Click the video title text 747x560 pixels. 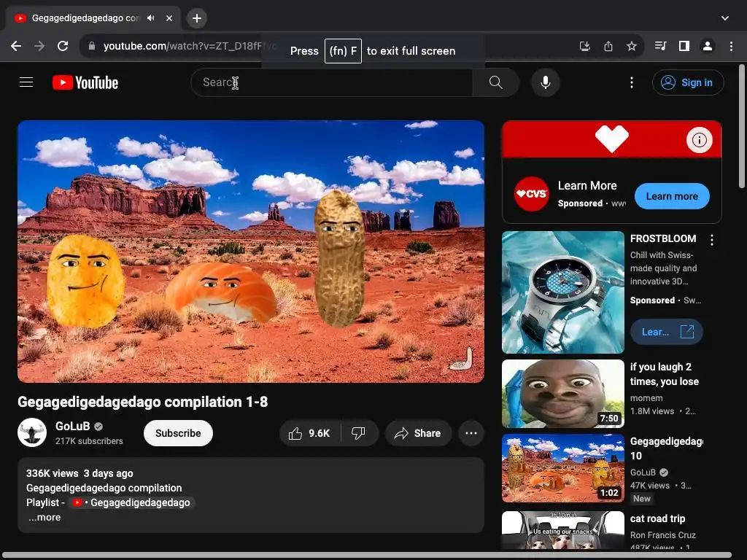tap(142, 402)
